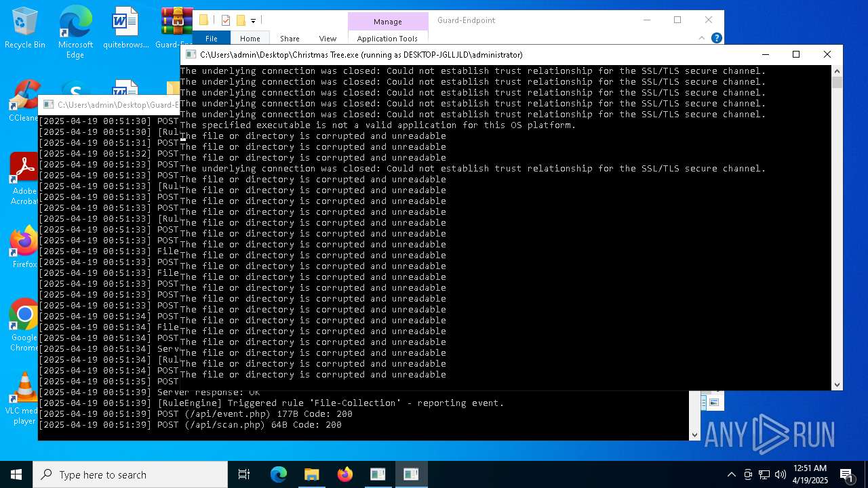The image size is (868, 488).
Task: Switch to View tab in File Explorer
Action: [x=328, y=39]
